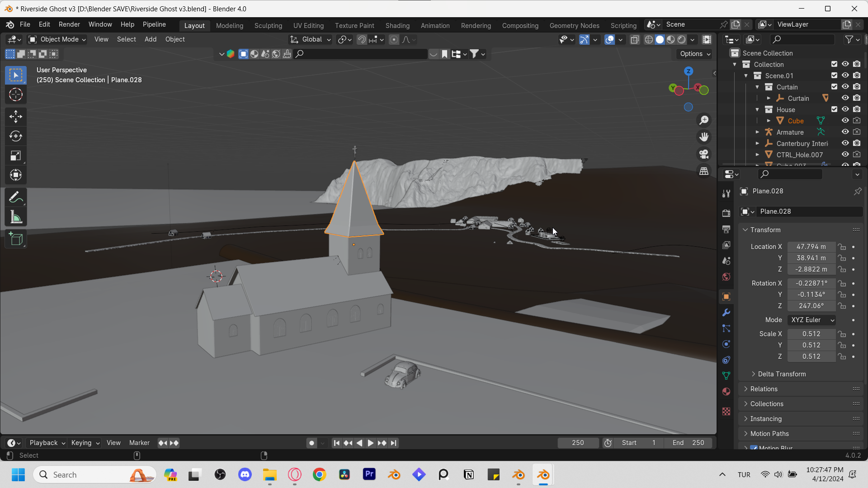Open the Render menu
Image resolution: width=868 pixels, height=488 pixels.
pyautogui.click(x=69, y=24)
